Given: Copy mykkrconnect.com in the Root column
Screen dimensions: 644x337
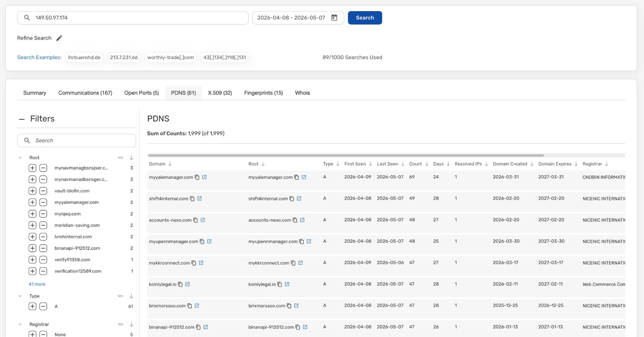Looking at the screenshot, I should [293, 263].
